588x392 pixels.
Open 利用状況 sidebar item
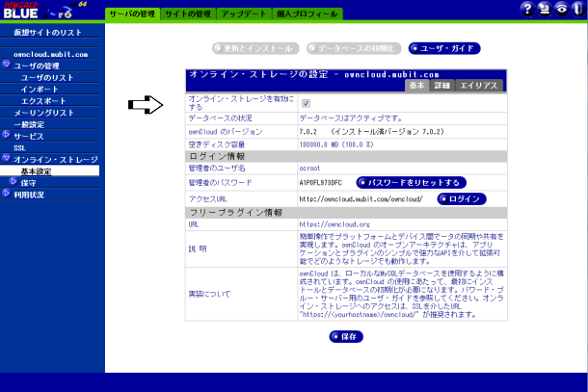29,195
